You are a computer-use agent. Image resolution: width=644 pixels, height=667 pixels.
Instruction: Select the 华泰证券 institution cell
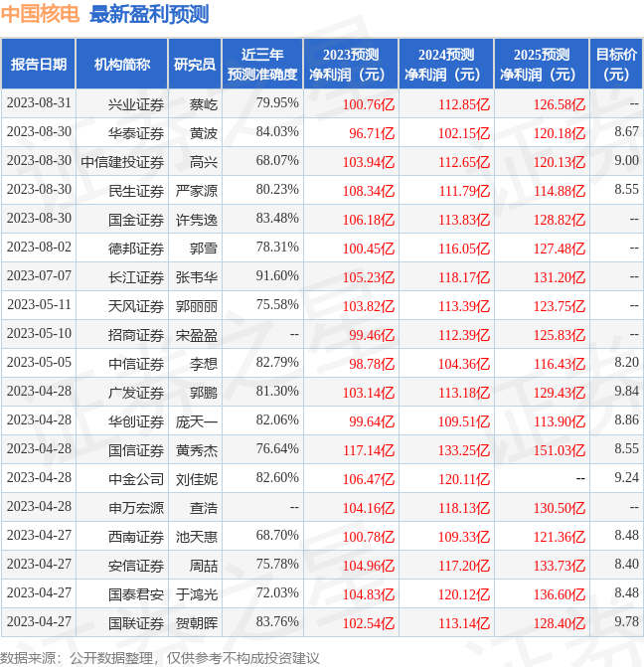tap(122, 132)
